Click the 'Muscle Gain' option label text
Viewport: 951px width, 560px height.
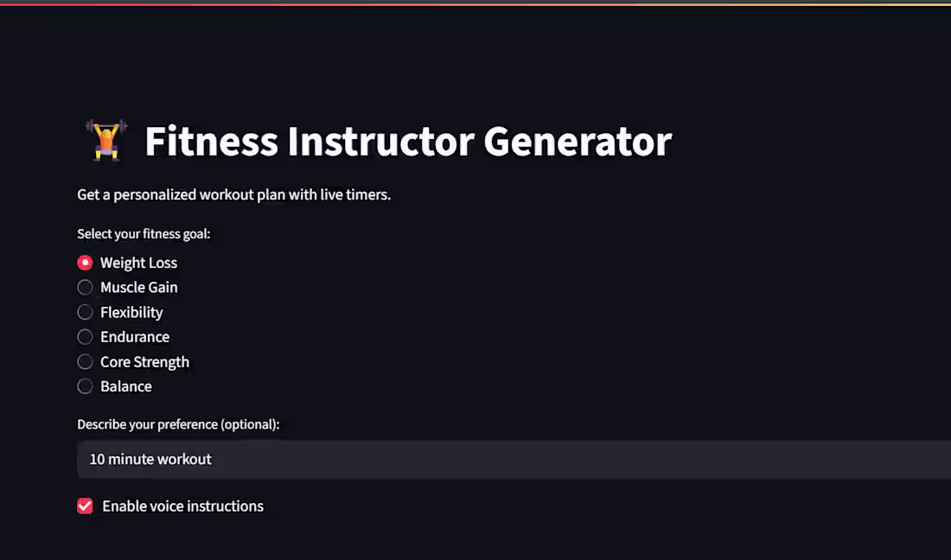click(x=139, y=287)
